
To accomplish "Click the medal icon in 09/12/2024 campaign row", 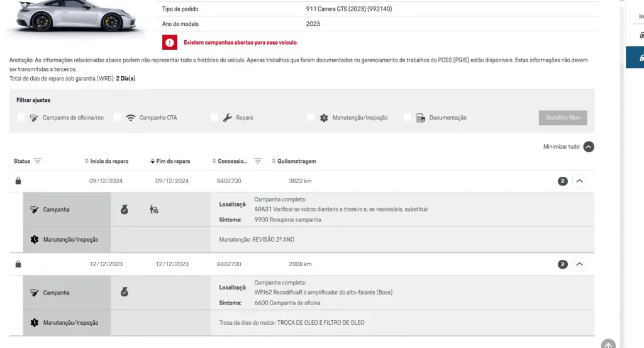I will 125,210.
